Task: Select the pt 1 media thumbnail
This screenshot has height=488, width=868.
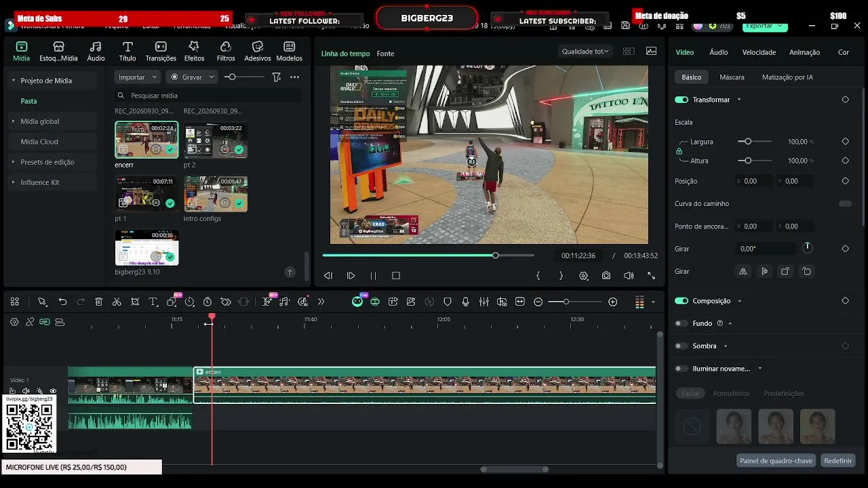Action: (x=146, y=194)
